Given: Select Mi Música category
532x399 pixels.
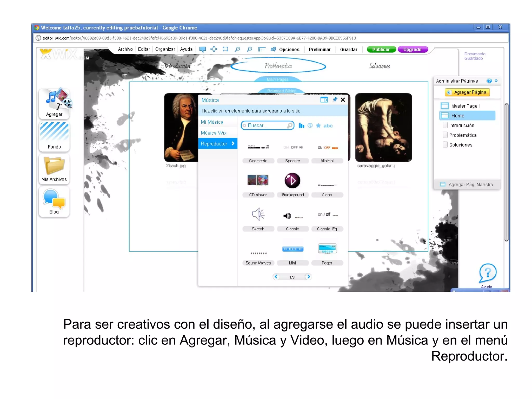Looking at the screenshot, I should click(x=218, y=122).
